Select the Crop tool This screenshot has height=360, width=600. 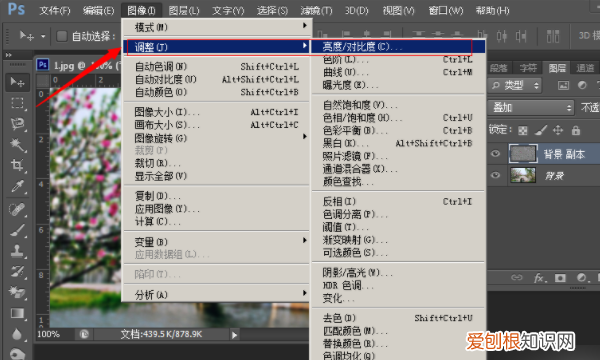(x=17, y=165)
